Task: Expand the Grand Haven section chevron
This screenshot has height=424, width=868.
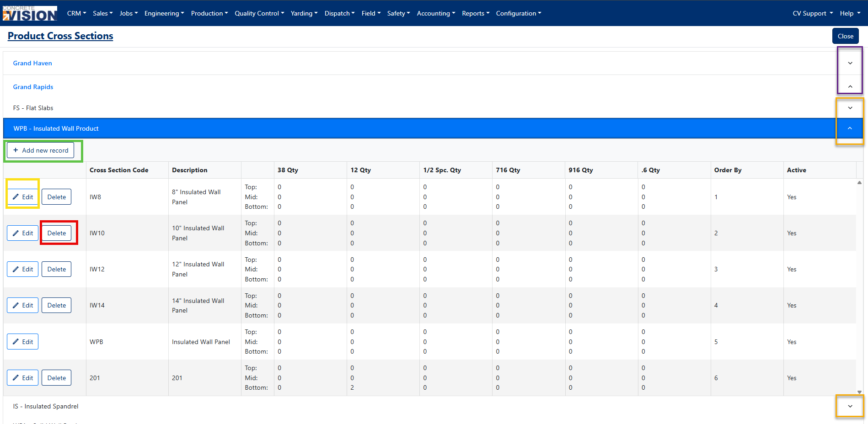Action: tap(850, 63)
